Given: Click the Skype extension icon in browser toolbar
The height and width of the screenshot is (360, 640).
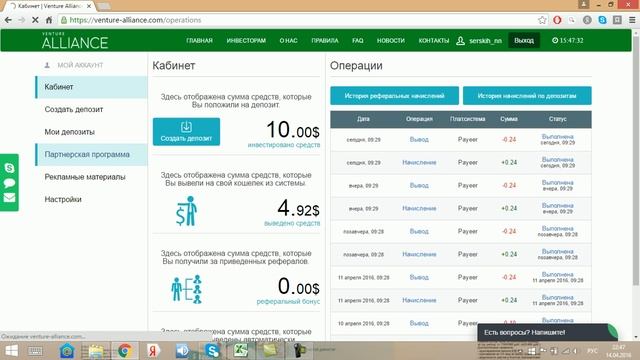Looking at the screenshot, I should pos(602,20).
